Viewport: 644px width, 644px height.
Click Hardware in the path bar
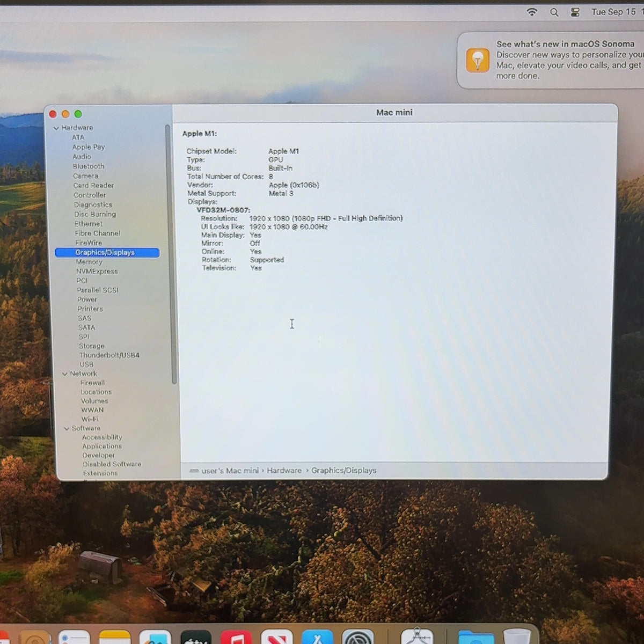284,471
